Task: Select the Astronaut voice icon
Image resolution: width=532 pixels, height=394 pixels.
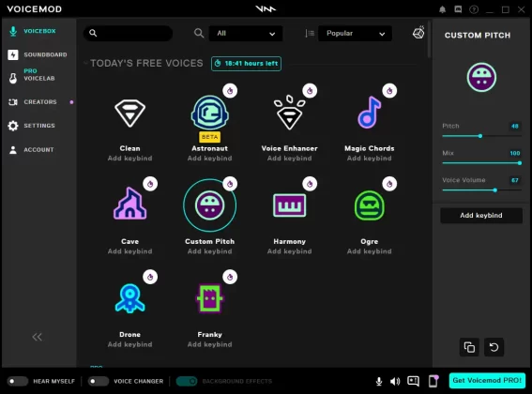Action: click(x=209, y=114)
